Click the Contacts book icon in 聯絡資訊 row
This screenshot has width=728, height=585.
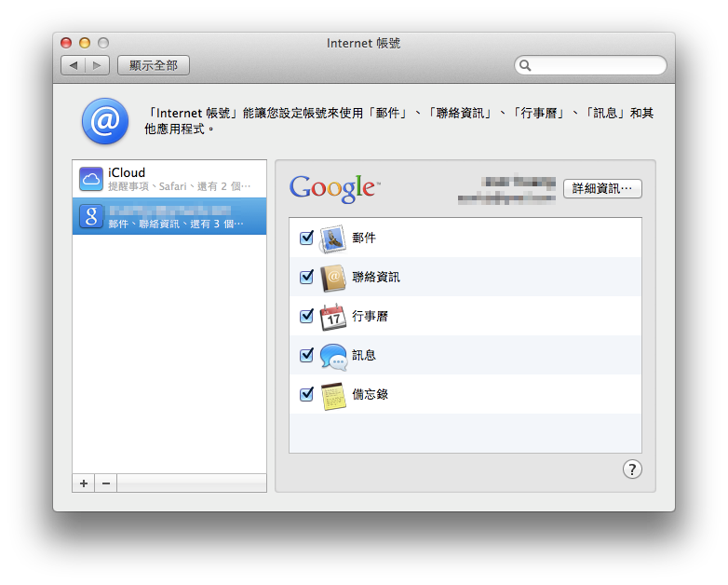[333, 278]
